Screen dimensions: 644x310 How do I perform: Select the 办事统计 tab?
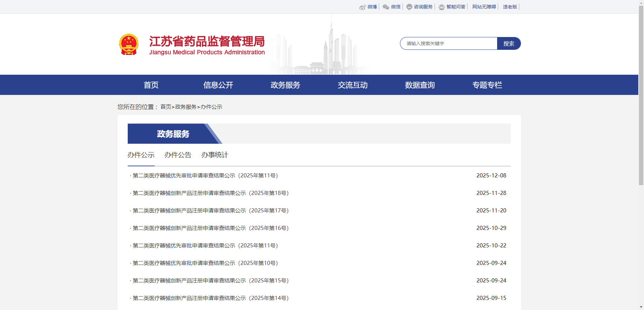point(215,155)
